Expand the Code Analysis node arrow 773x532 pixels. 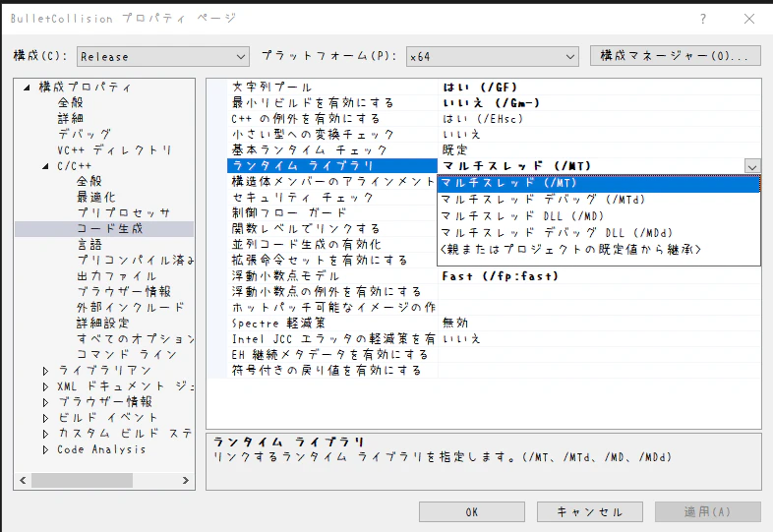click(x=45, y=449)
